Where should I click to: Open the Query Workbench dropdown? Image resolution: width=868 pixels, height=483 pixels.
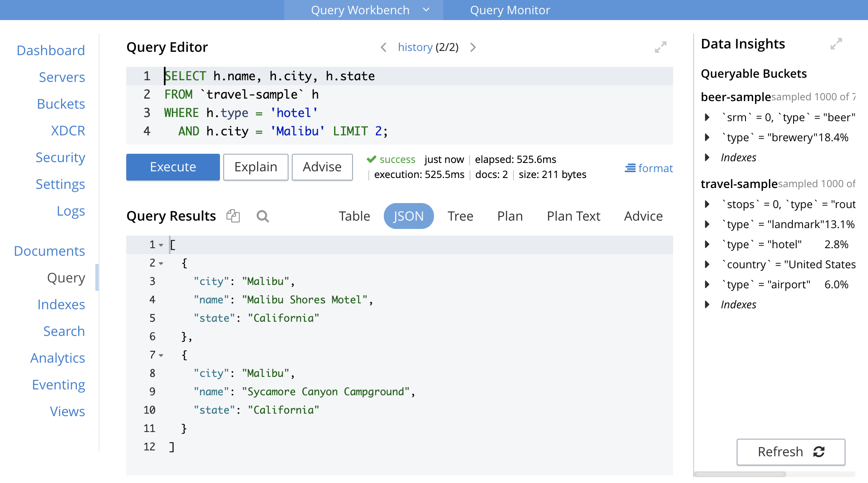[x=426, y=10]
